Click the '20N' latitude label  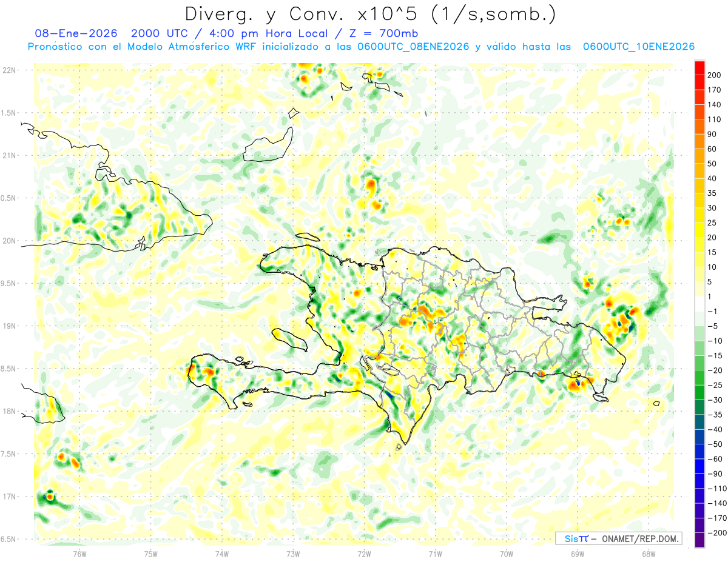[8, 241]
